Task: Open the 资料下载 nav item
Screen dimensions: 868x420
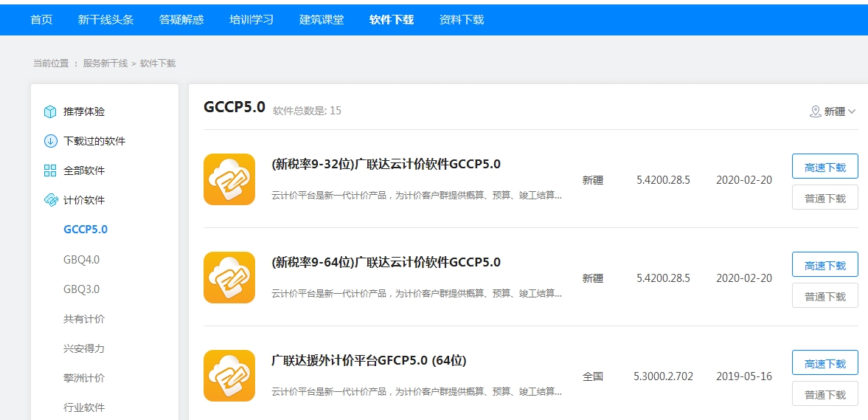Action: click(x=462, y=19)
